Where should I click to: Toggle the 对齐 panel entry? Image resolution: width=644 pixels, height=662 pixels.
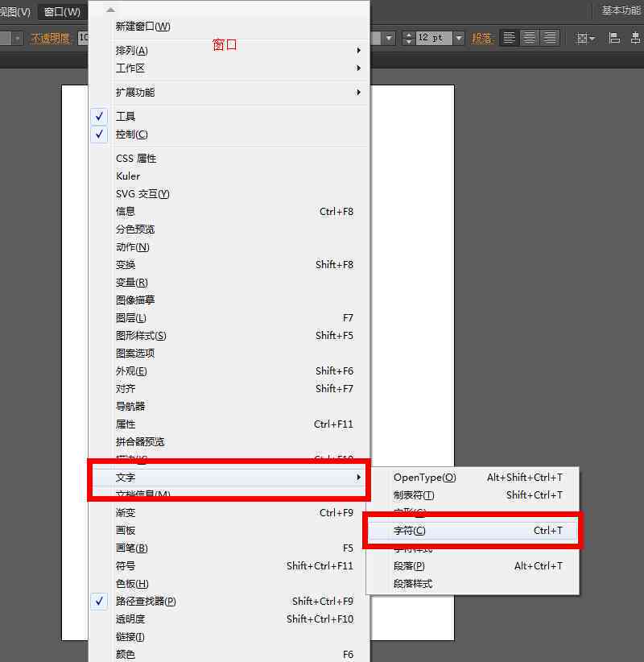click(x=229, y=388)
